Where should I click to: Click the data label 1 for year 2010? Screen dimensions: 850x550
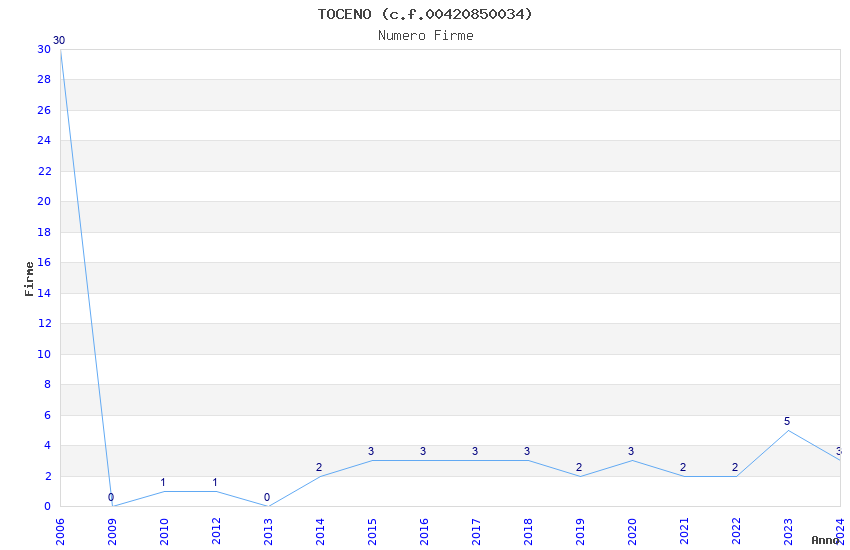(x=163, y=482)
